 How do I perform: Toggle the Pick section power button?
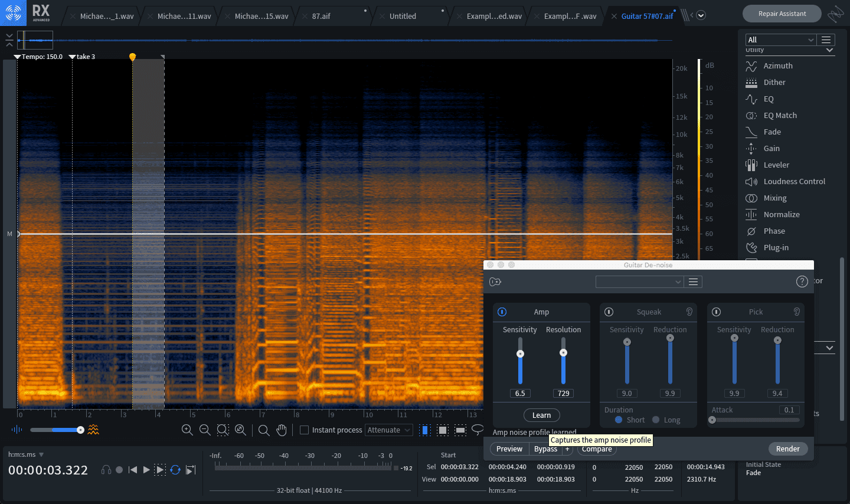click(x=717, y=312)
